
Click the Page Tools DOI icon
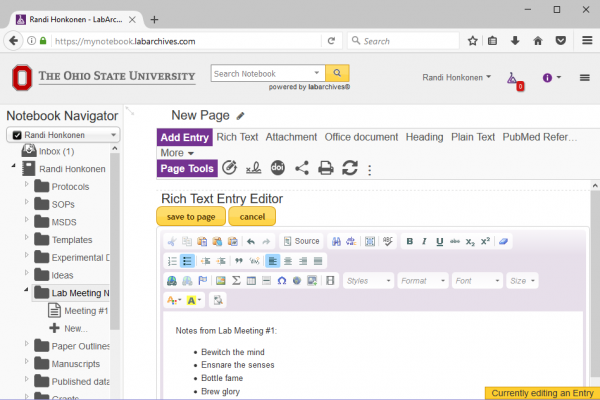tap(278, 168)
